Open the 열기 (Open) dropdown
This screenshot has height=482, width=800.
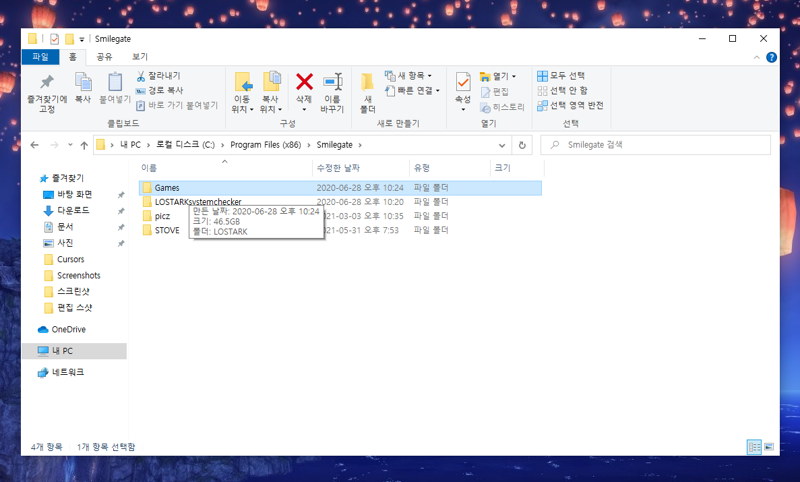498,77
